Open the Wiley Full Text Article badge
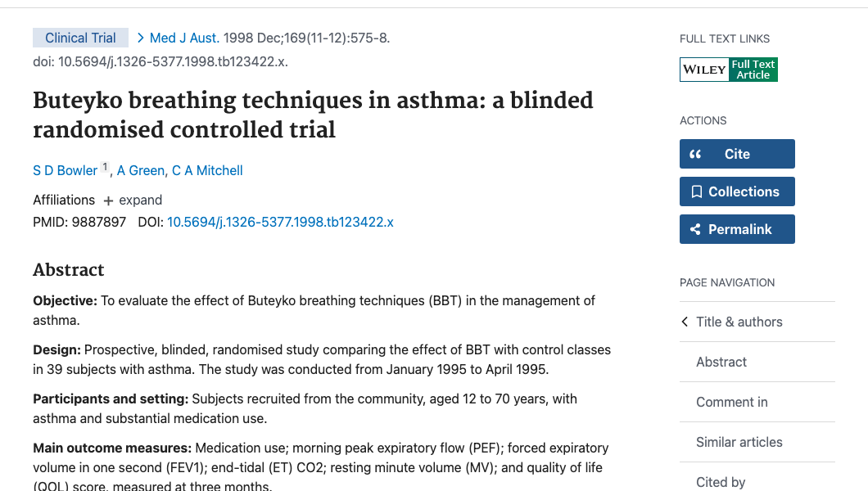Viewport: 868px width, 491px height. pos(728,69)
